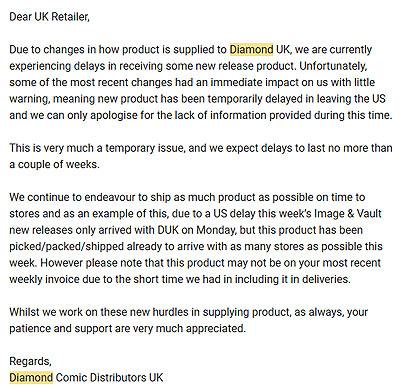
Task: Click 'Comic Distributors UK' in signature
Action: [x=110, y=378]
